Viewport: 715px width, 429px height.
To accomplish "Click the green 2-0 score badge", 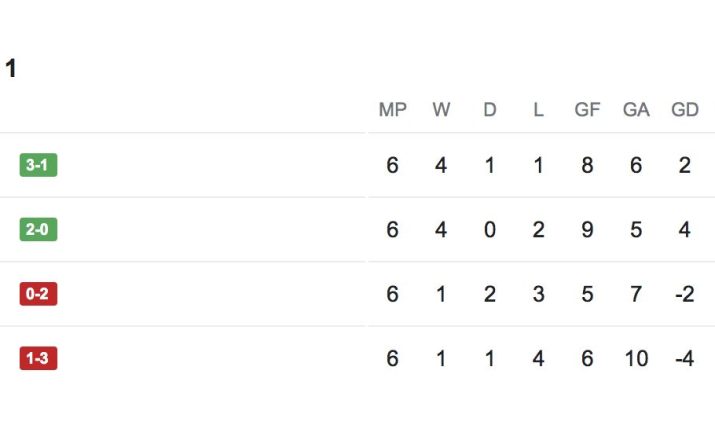I will click(x=38, y=230).
